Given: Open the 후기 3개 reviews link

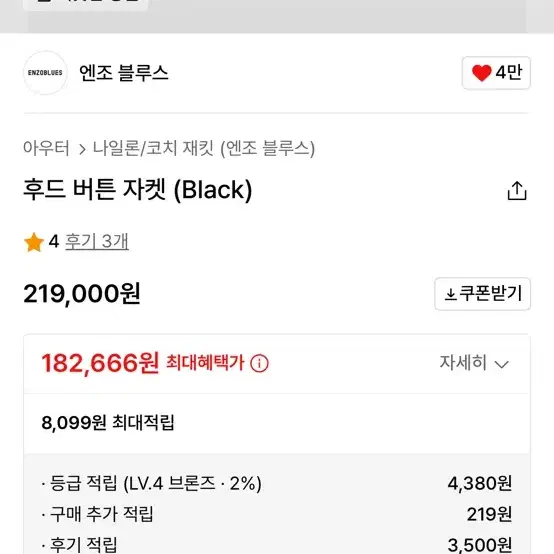Looking at the screenshot, I should coord(97,242).
